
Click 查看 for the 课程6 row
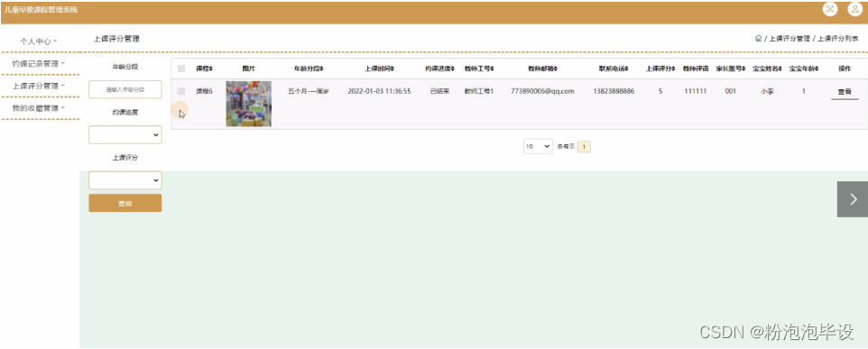point(845,92)
